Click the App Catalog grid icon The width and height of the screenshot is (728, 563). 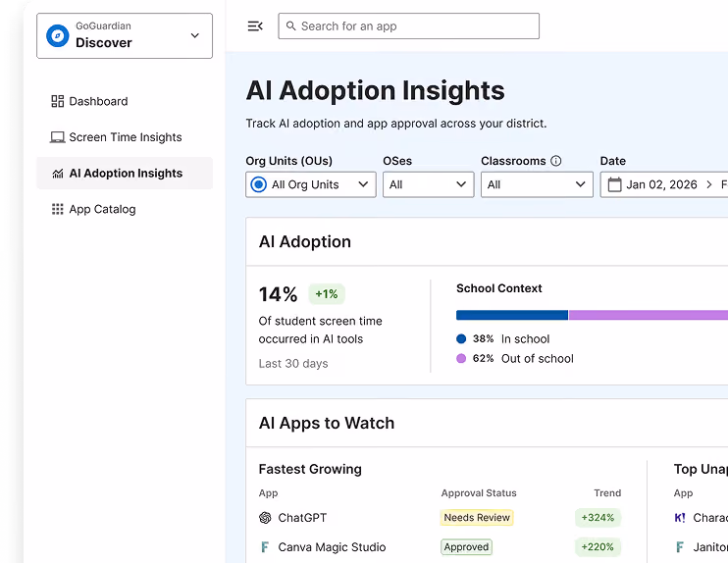click(58, 209)
